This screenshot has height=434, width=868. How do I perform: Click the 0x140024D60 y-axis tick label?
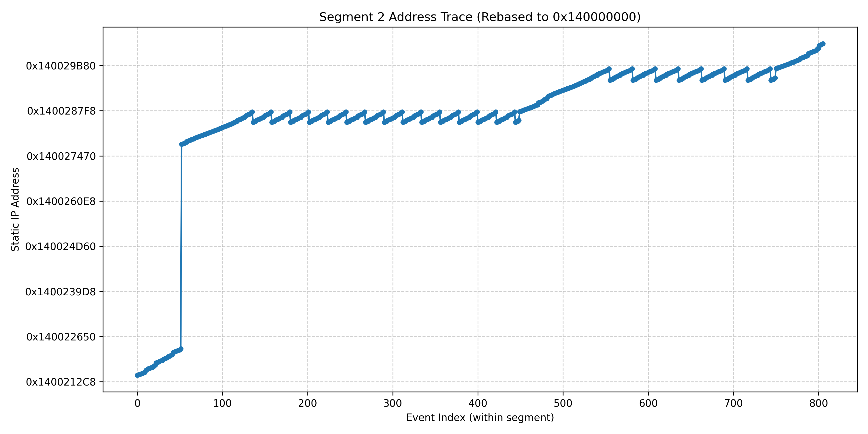click(x=60, y=247)
